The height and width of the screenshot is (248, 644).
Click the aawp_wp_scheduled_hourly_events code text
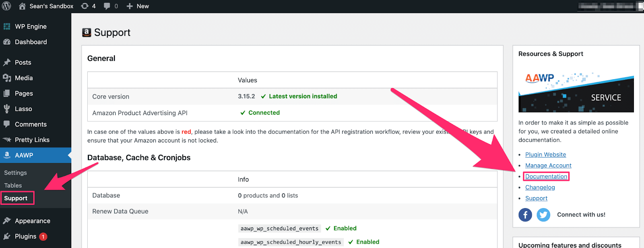point(291,242)
